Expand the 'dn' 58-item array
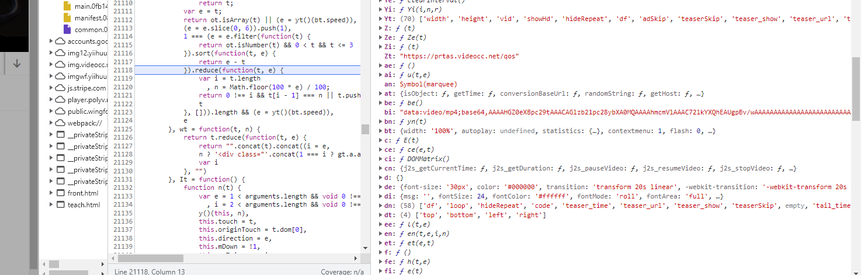This screenshot has height=275, width=868. [381, 206]
